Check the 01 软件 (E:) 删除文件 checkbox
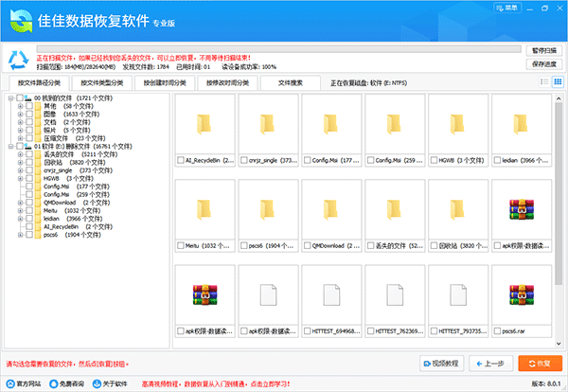Image resolution: width=568 pixels, height=392 pixels. (x=20, y=147)
